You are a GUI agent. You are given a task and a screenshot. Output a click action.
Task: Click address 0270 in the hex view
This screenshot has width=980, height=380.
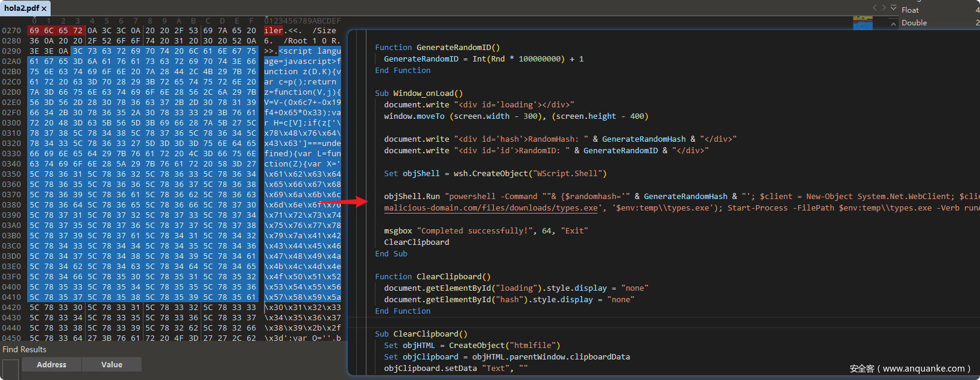(x=11, y=31)
